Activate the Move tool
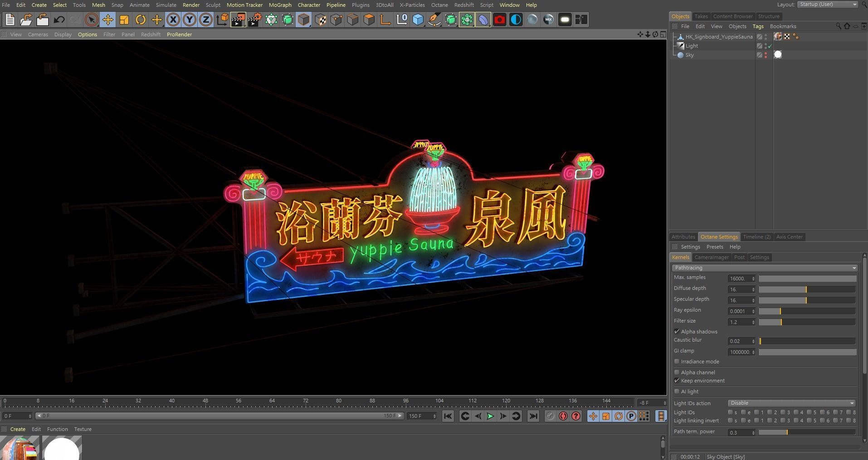This screenshot has height=460, width=868. click(x=107, y=20)
